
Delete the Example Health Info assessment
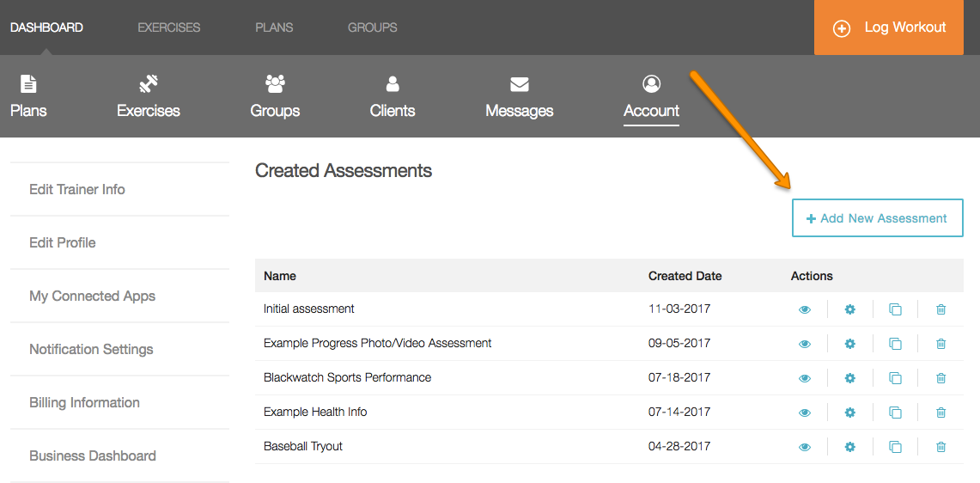click(x=940, y=413)
